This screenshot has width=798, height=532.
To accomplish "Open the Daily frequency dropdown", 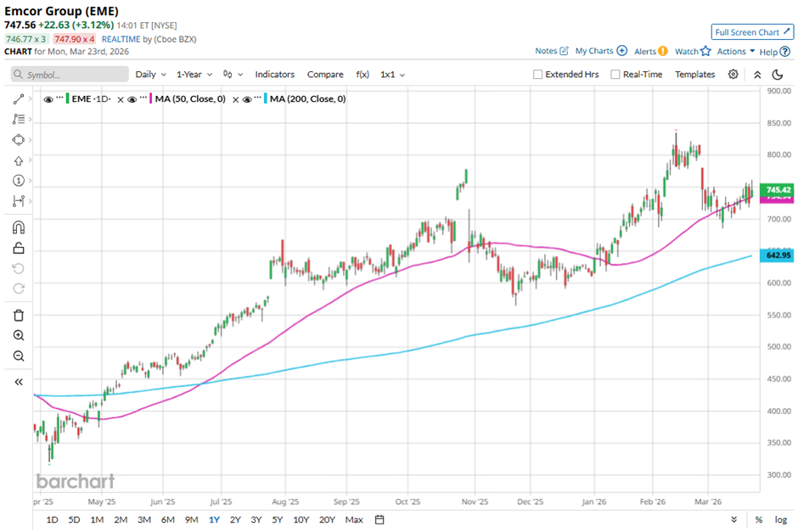I will [x=150, y=75].
